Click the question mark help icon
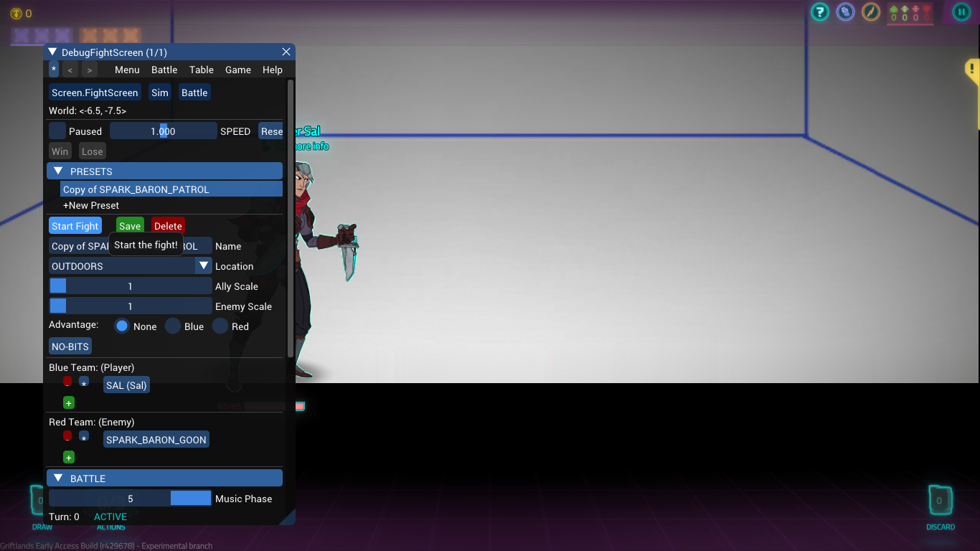Image resolution: width=980 pixels, height=551 pixels. (x=820, y=12)
